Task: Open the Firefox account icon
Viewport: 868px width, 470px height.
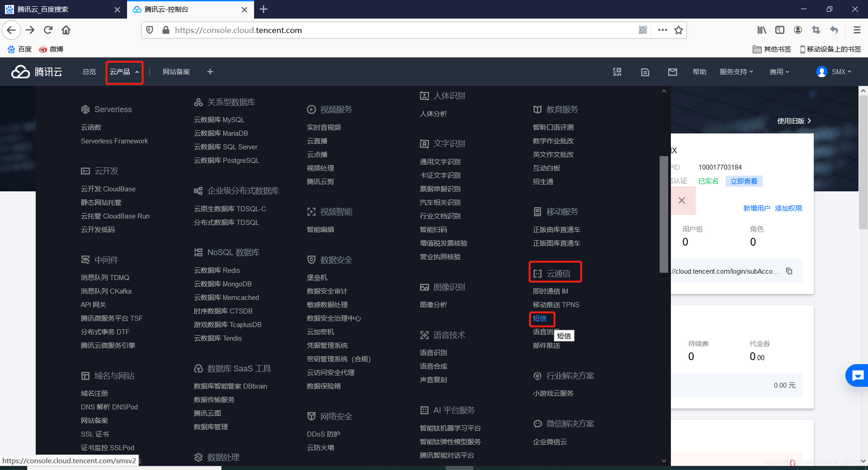Action: tap(798, 30)
